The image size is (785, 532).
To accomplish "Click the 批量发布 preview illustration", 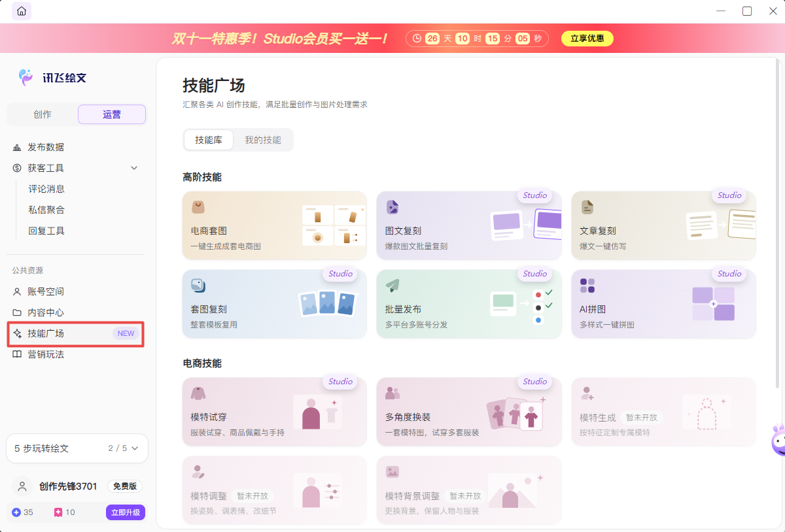I will (522, 307).
